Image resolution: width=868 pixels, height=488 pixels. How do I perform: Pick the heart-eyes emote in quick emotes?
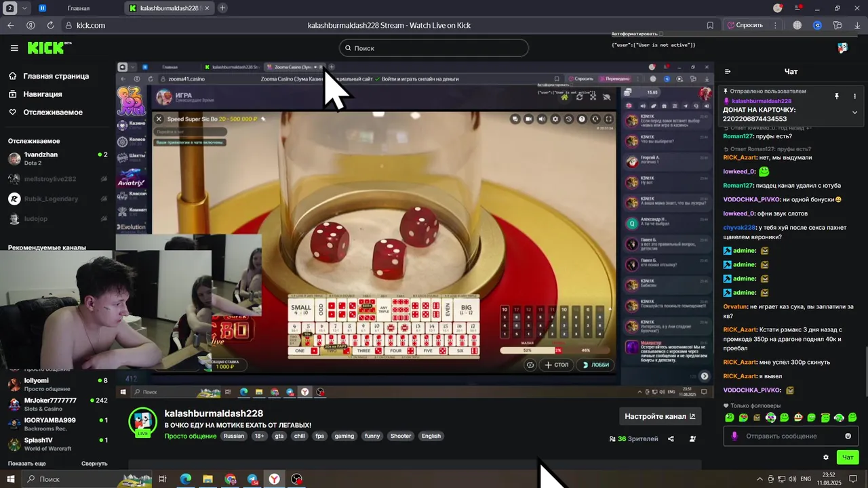click(x=743, y=418)
